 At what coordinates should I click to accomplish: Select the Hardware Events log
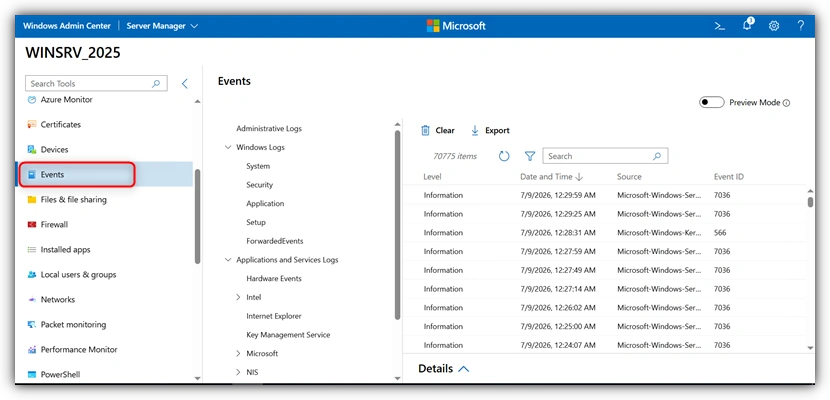[274, 279]
